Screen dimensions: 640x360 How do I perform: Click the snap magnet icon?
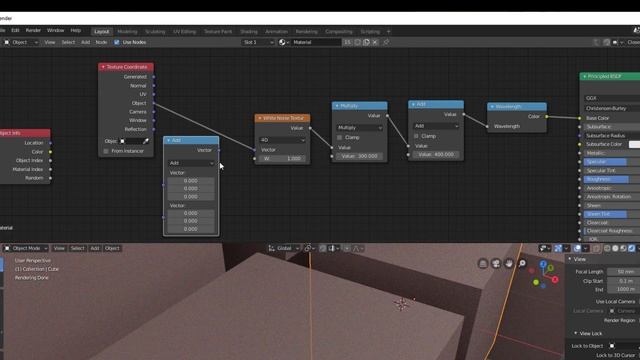pyautogui.click(x=322, y=248)
